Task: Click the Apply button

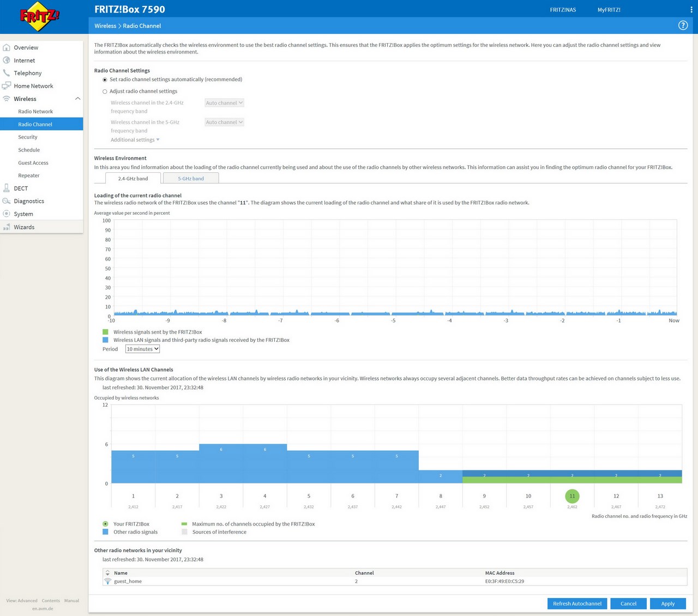Action: click(668, 603)
